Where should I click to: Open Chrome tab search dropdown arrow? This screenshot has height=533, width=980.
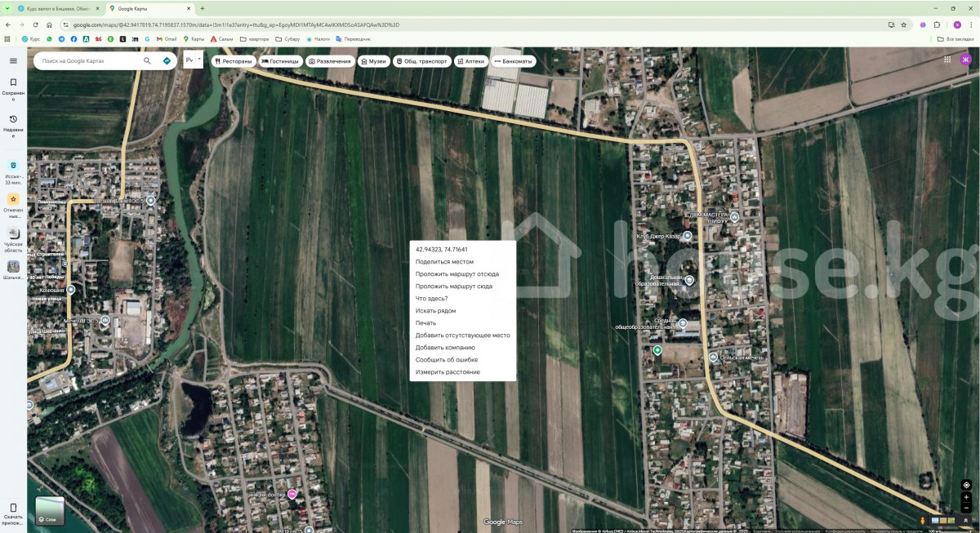coord(7,8)
